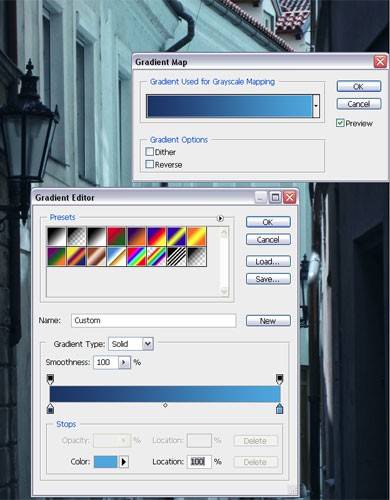Pick the black-to-transparent preset in bottom row
The width and height of the screenshot is (390, 500).
pos(197,256)
